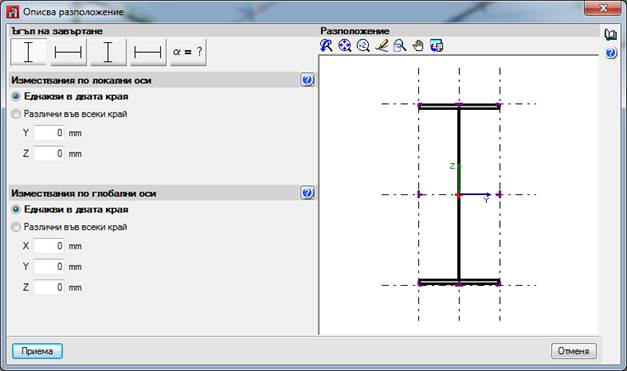Open the book manual icon at right edge
Screen dimensions: 627x371
(611, 35)
